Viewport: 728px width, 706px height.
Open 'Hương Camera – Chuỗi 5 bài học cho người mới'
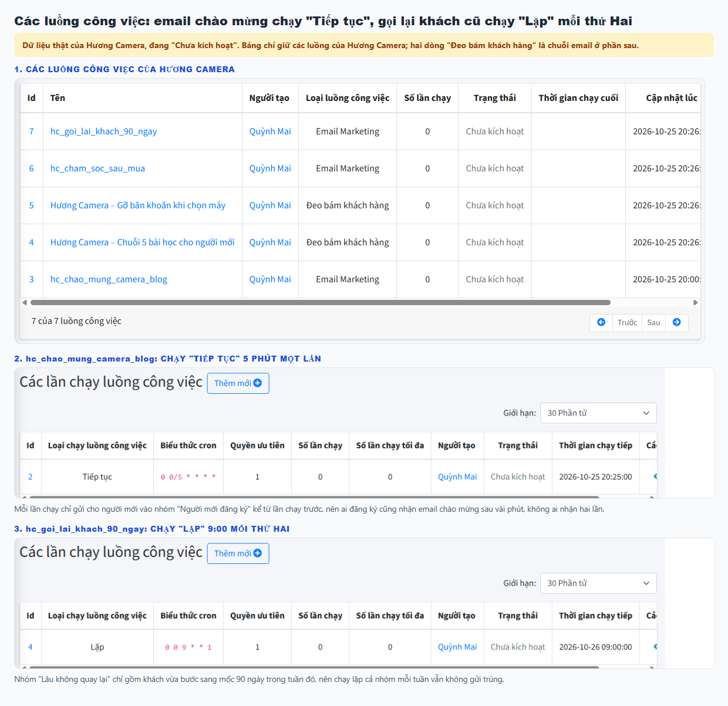(142, 242)
